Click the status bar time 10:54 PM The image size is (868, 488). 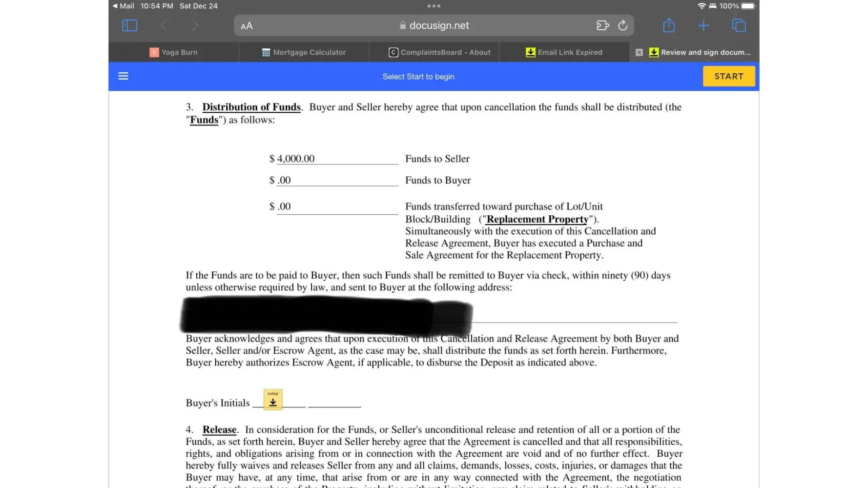[157, 6]
